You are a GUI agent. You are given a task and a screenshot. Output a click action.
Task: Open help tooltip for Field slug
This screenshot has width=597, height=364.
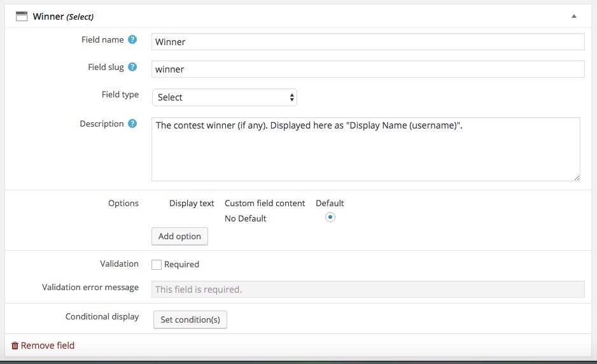coord(132,67)
